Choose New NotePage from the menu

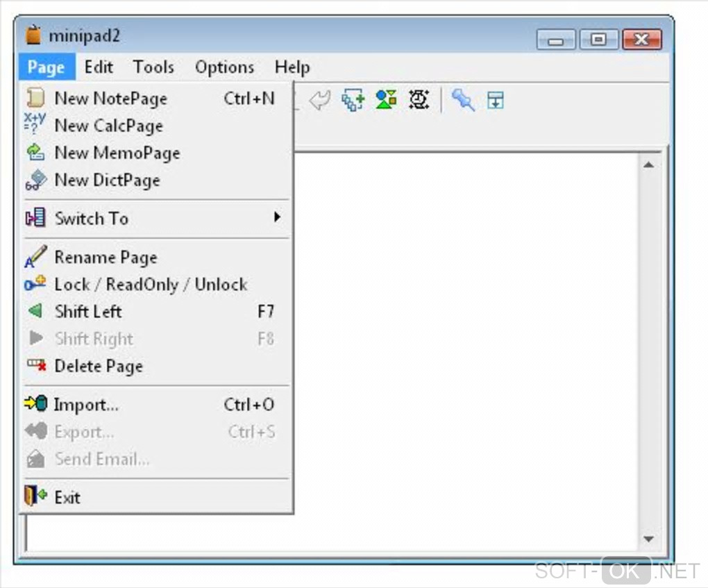156,98
